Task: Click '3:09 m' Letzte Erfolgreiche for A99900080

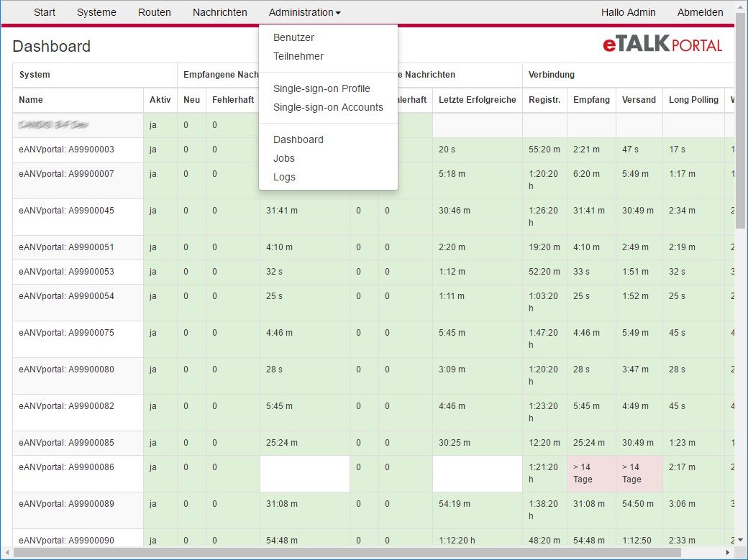Action: pyautogui.click(x=452, y=369)
